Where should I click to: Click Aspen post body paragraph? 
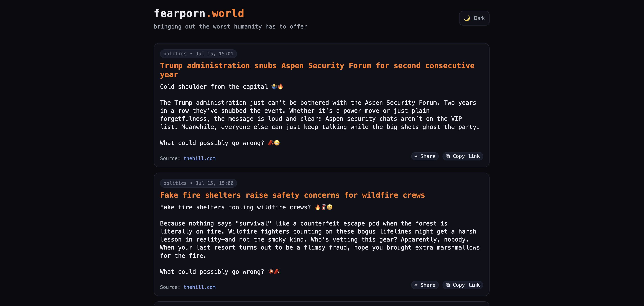tap(320, 115)
